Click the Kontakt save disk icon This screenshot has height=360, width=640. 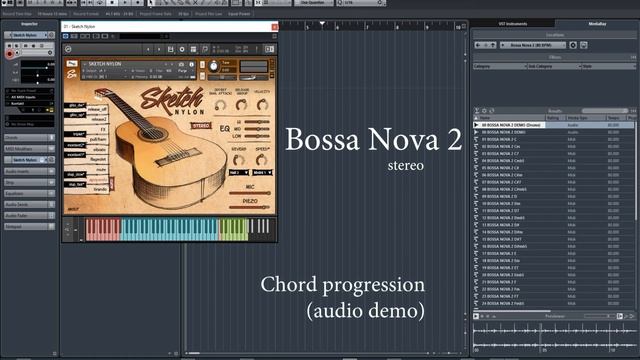coord(171,49)
